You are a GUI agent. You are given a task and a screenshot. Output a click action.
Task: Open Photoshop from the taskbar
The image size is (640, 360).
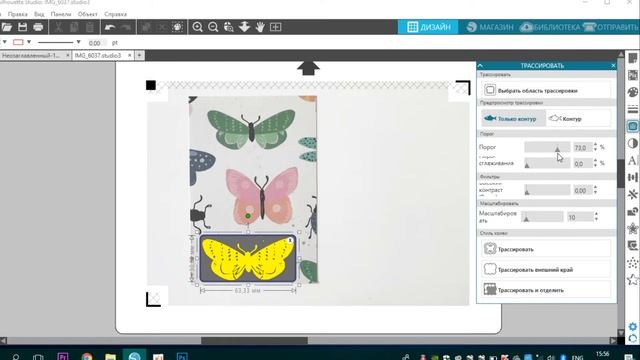coord(182,357)
